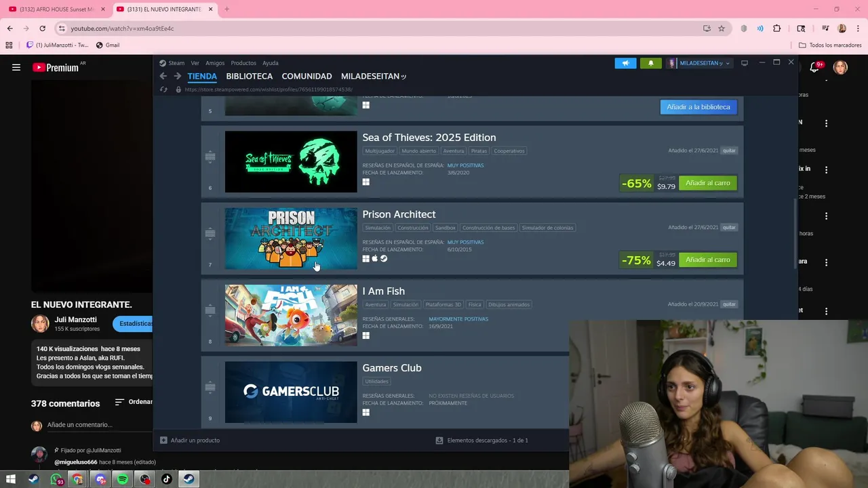The height and width of the screenshot is (488, 868).
Task: Go back in Steam navigation
Action: 163,77
